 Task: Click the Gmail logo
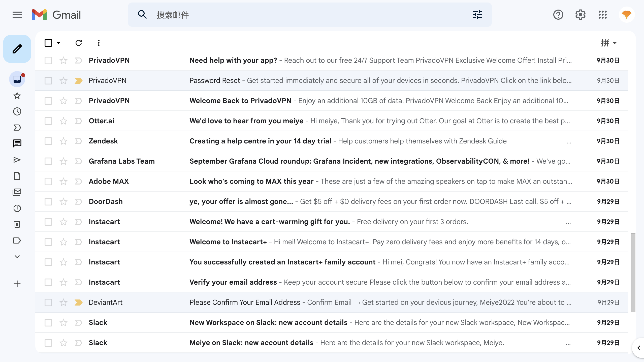pos(56,15)
